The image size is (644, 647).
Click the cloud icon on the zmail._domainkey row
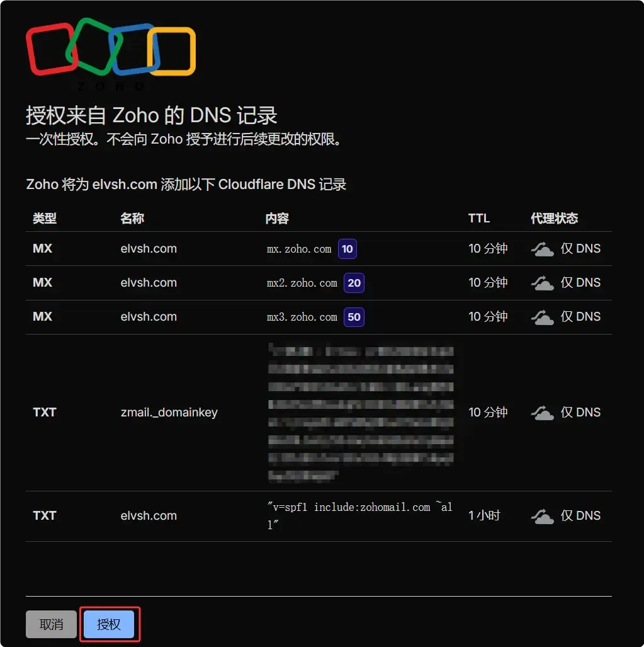(x=542, y=412)
